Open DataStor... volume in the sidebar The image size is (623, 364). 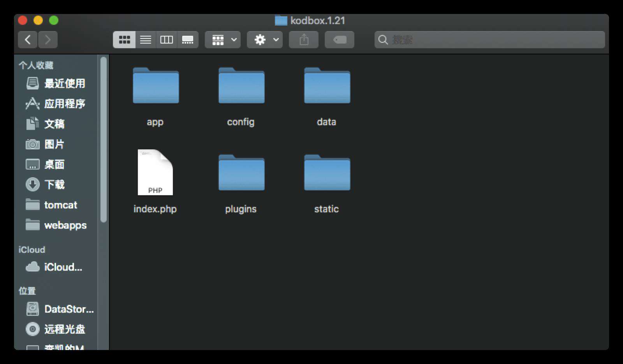(x=56, y=309)
